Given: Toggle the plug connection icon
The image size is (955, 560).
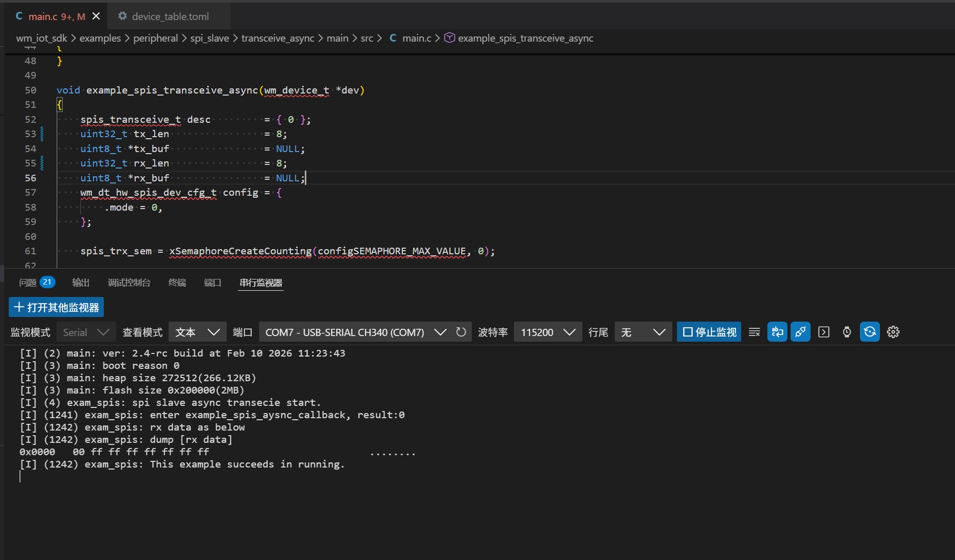Looking at the screenshot, I should [800, 332].
